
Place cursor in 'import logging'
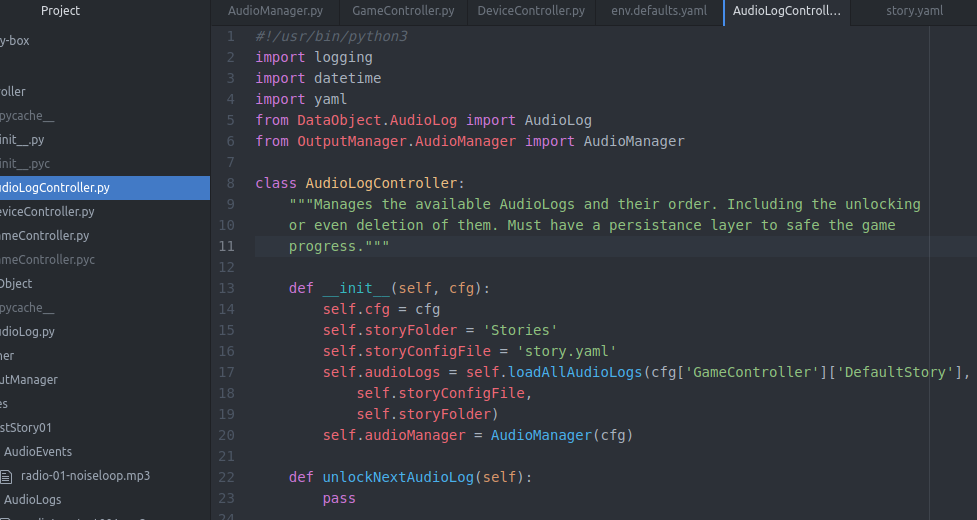[x=314, y=57]
